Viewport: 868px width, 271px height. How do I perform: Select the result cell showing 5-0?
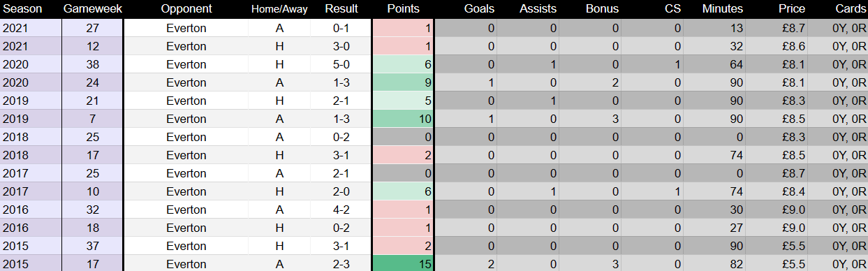[x=341, y=64]
